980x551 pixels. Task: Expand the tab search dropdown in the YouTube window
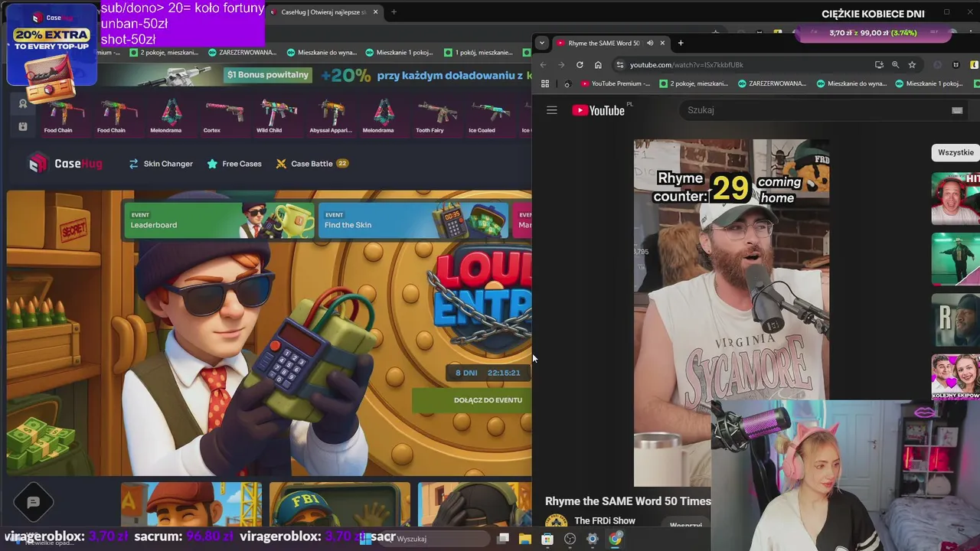(x=542, y=43)
